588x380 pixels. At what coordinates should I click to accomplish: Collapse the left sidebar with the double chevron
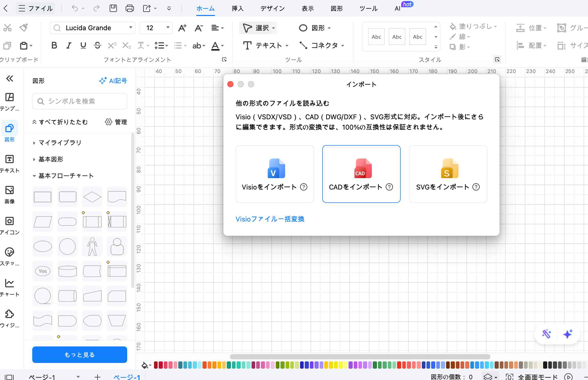pyautogui.click(x=10, y=78)
